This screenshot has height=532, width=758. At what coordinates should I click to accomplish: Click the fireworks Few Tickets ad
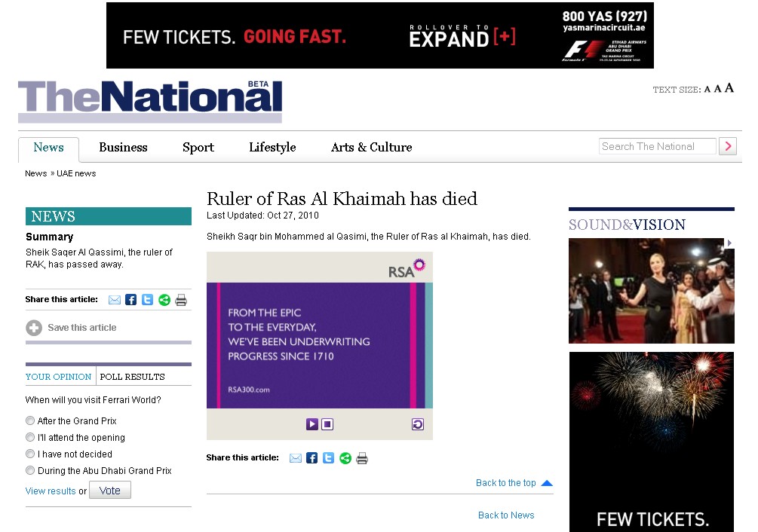[651, 442]
